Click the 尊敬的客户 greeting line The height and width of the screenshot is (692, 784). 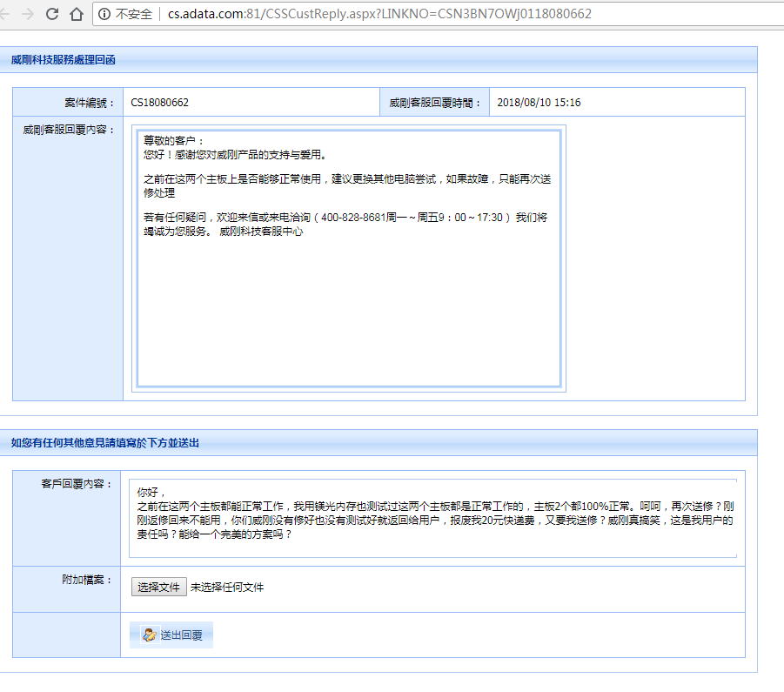click(173, 141)
